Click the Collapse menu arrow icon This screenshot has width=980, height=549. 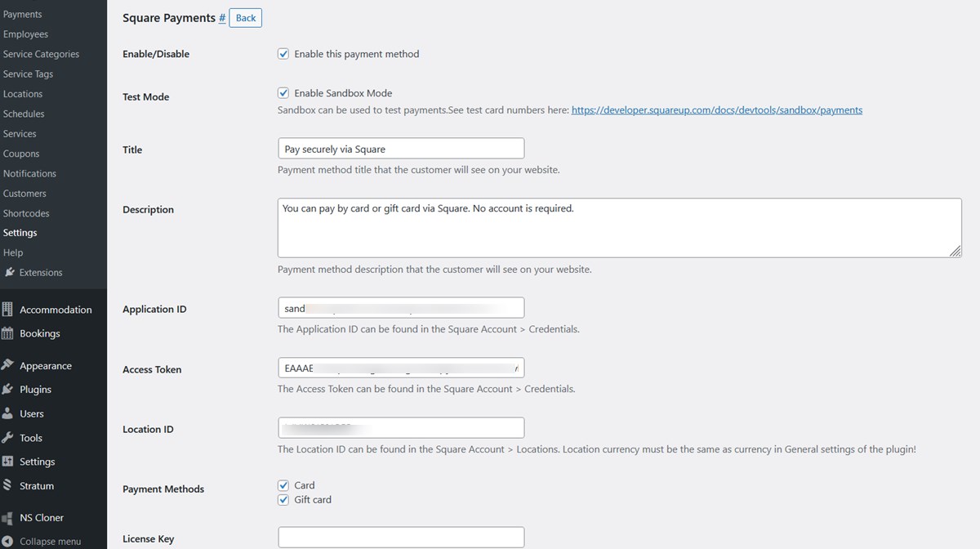point(7,541)
